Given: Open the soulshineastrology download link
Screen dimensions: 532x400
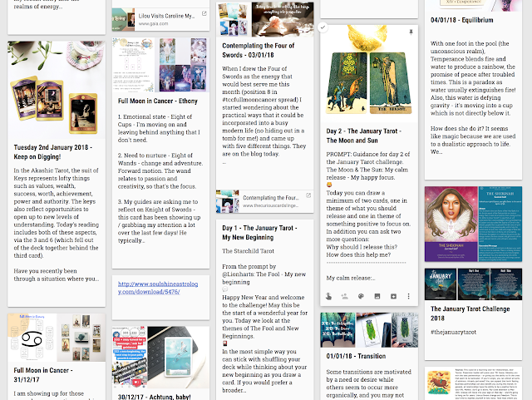Looking at the screenshot, I should [158, 288].
